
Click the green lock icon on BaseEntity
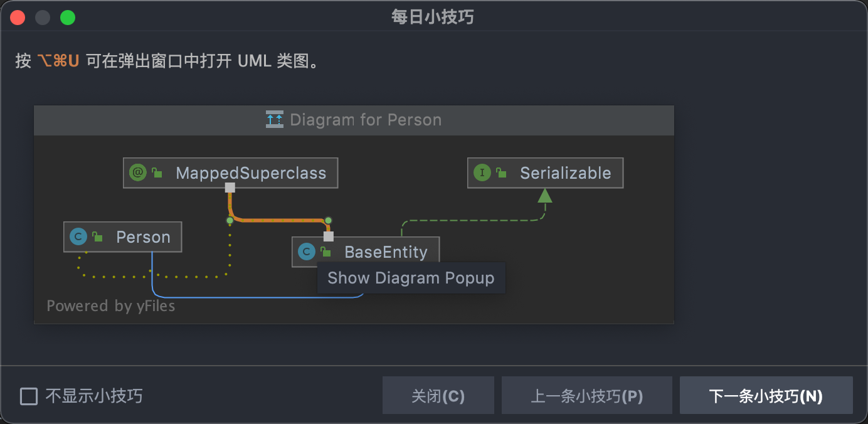pyautogui.click(x=325, y=252)
